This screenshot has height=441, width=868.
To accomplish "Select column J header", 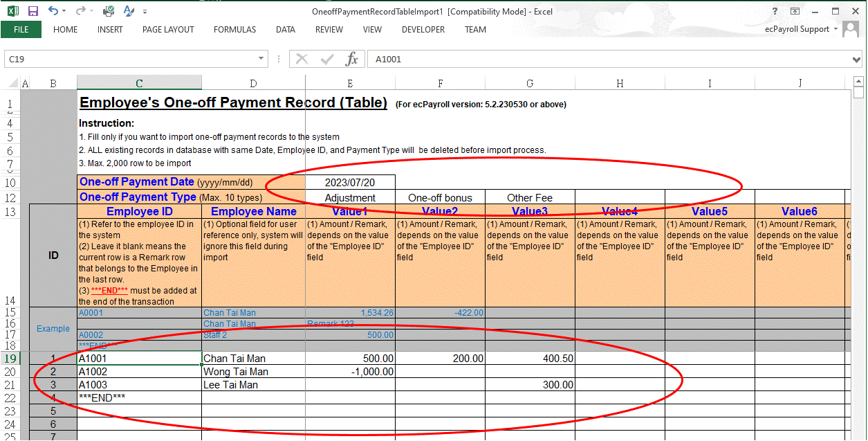I will (800, 83).
